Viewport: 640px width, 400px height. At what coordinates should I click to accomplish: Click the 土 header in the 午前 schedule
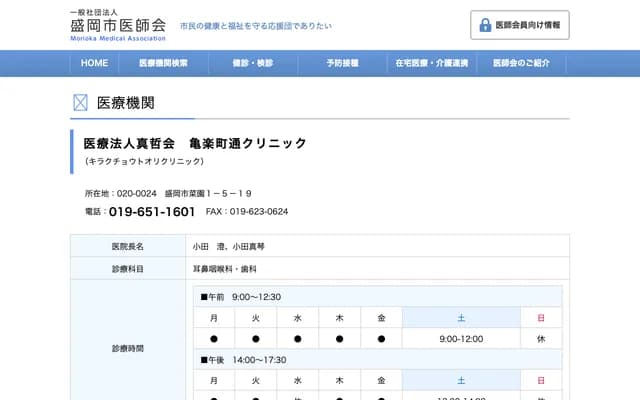(x=461, y=318)
